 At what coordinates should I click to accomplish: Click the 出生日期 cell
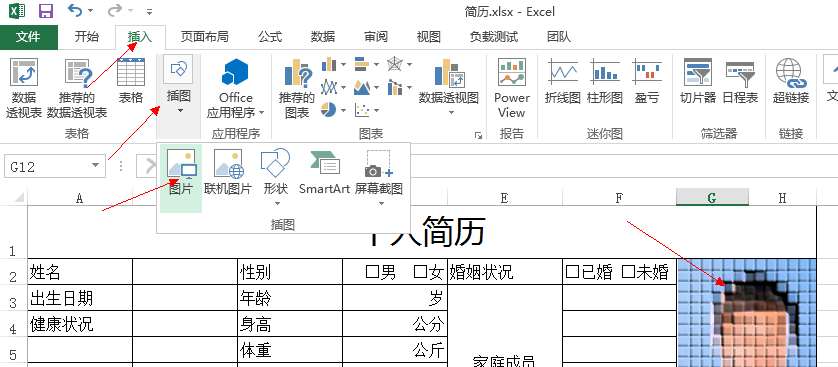click(x=80, y=298)
